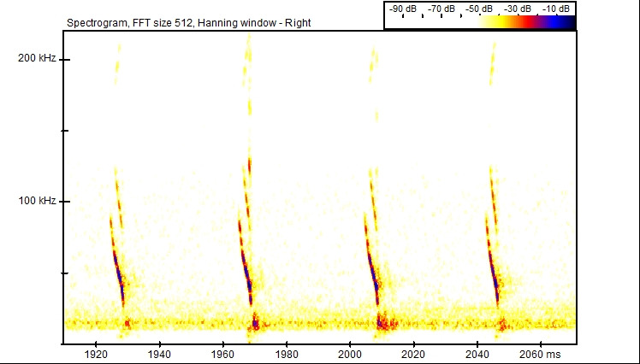Image resolution: width=640 pixels, height=364 pixels.
Task: Select the third call sweep near 2008 ms
Action: pyautogui.click(x=374, y=273)
